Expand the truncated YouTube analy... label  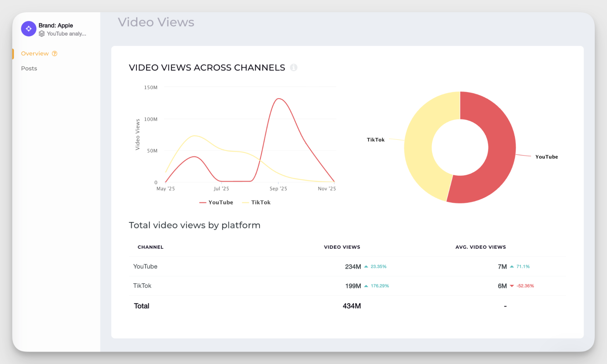[66, 34]
